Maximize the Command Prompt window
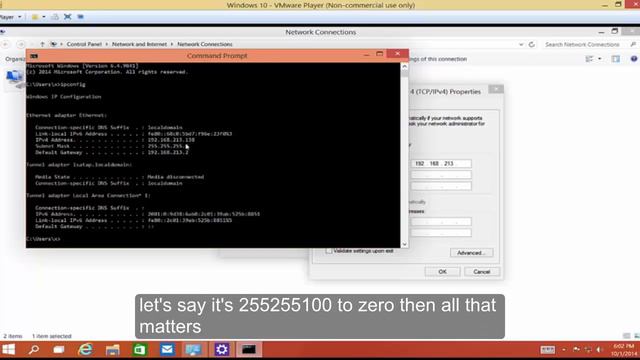This screenshot has height=360, width=640. pyautogui.click(x=380, y=54)
